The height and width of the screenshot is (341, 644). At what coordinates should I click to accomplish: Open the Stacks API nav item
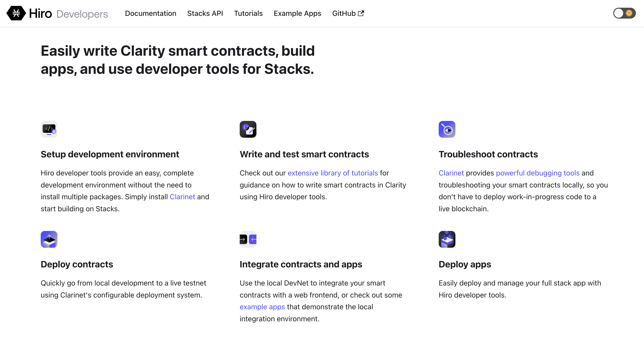point(205,13)
